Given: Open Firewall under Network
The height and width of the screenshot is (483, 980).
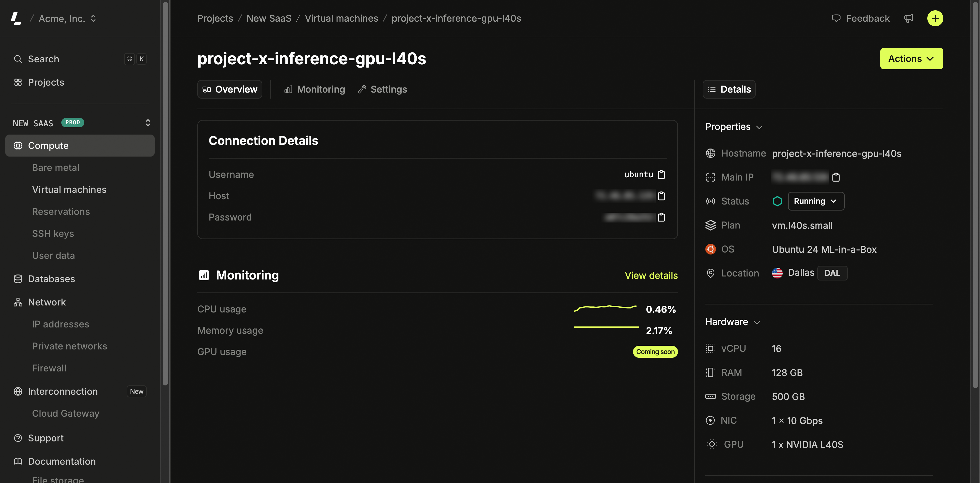Looking at the screenshot, I should click(49, 368).
